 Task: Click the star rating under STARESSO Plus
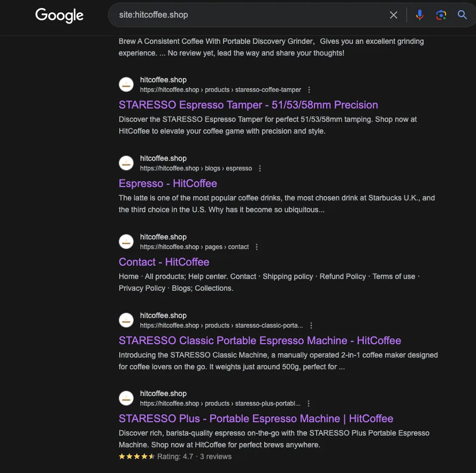(136, 456)
